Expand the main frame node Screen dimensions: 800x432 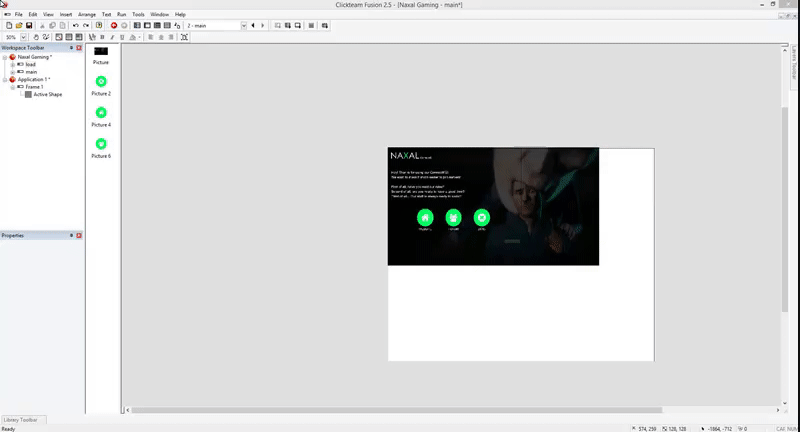coord(13,72)
